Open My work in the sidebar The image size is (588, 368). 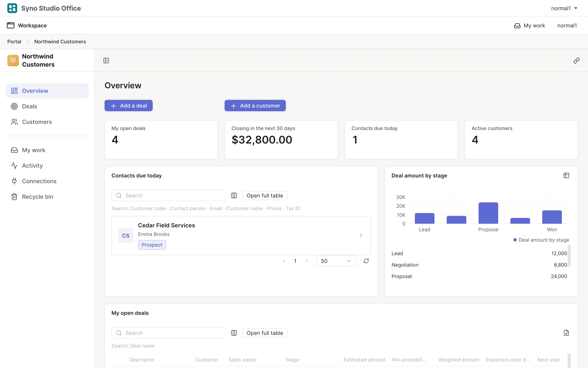click(x=47, y=150)
